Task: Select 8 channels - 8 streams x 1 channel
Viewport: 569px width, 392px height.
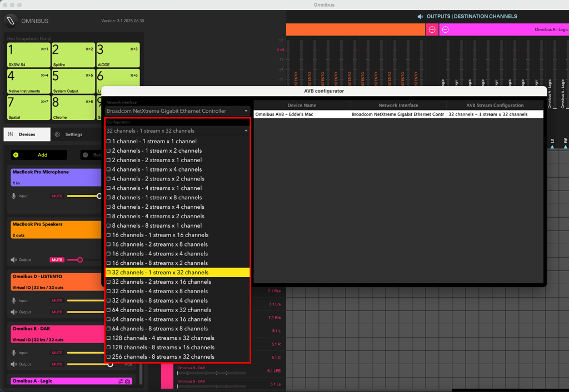Action: click(177, 225)
